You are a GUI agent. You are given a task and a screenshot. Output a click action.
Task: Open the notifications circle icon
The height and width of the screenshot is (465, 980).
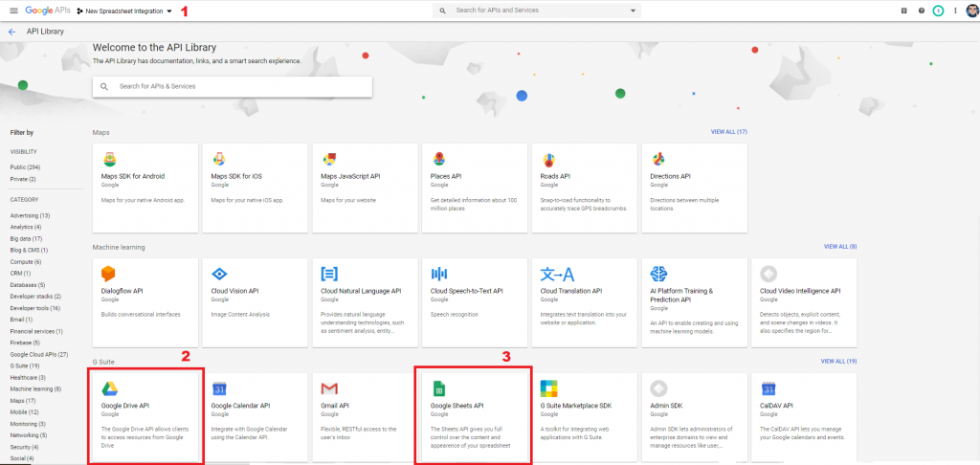coord(938,11)
